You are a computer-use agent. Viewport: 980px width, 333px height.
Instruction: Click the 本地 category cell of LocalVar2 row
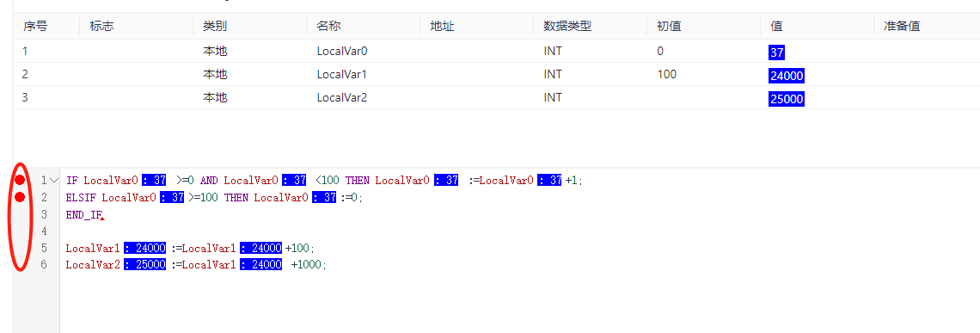click(x=215, y=97)
